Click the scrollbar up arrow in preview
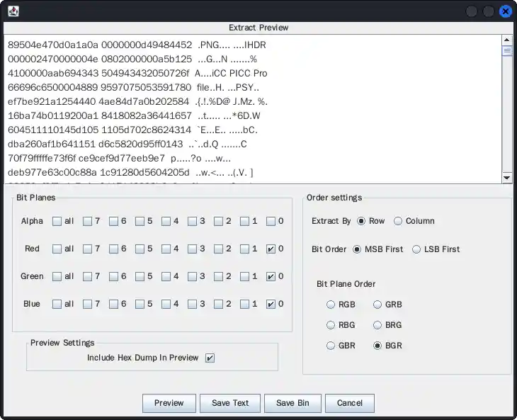This screenshot has height=420, width=517. [x=506, y=40]
